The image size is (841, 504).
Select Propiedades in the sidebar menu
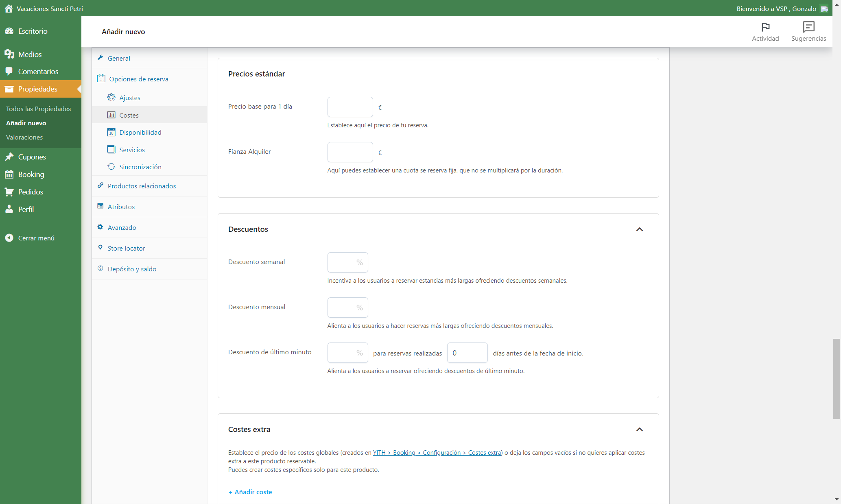[x=41, y=89]
